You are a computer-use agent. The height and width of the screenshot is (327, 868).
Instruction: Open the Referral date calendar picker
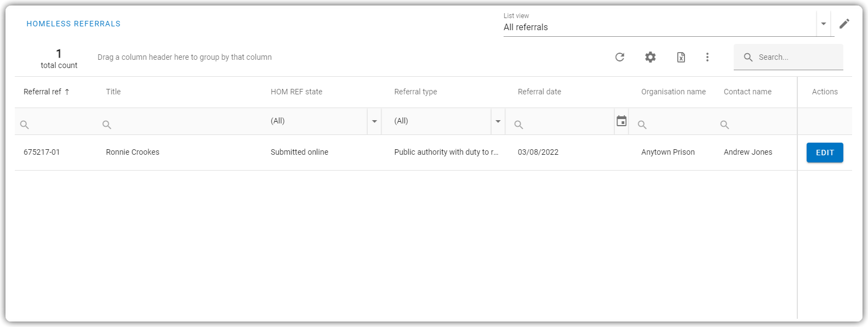tap(621, 121)
